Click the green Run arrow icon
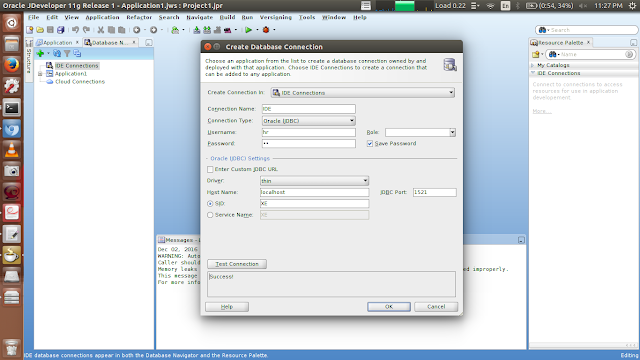 (248, 30)
